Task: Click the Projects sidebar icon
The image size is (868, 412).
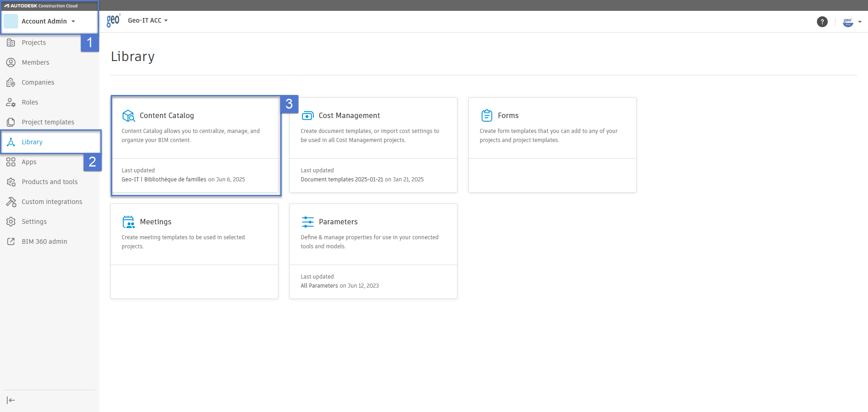Action: pos(11,43)
